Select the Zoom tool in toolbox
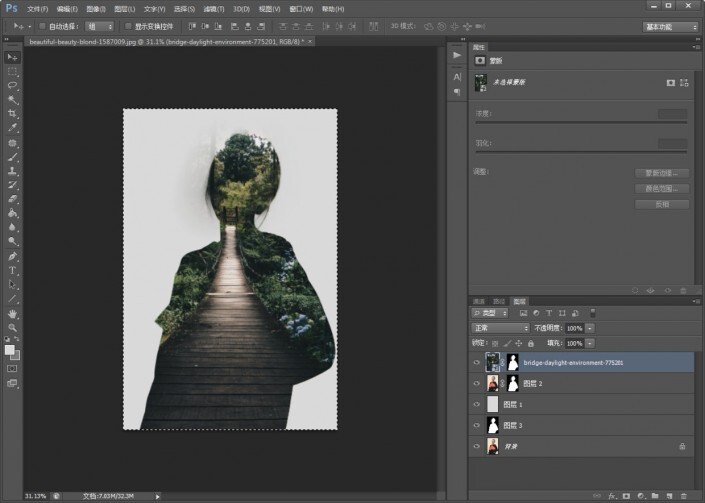Screen dimensions: 705x503 13,327
